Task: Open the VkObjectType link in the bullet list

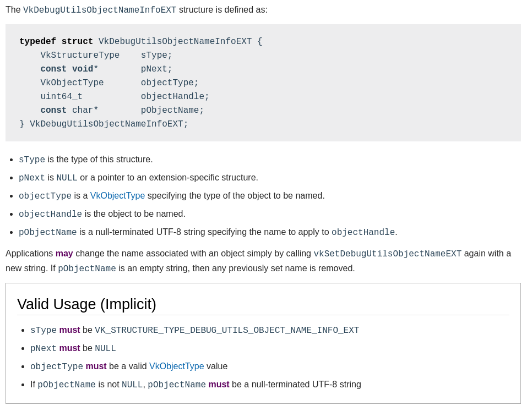Action: pyautogui.click(x=117, y=196)
